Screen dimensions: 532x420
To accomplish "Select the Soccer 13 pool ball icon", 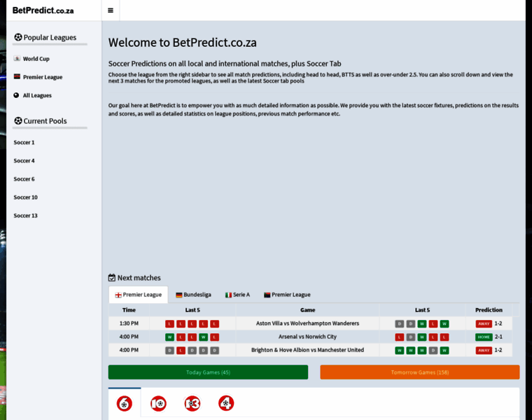I will pyautogui.click(x=192, y=403).
